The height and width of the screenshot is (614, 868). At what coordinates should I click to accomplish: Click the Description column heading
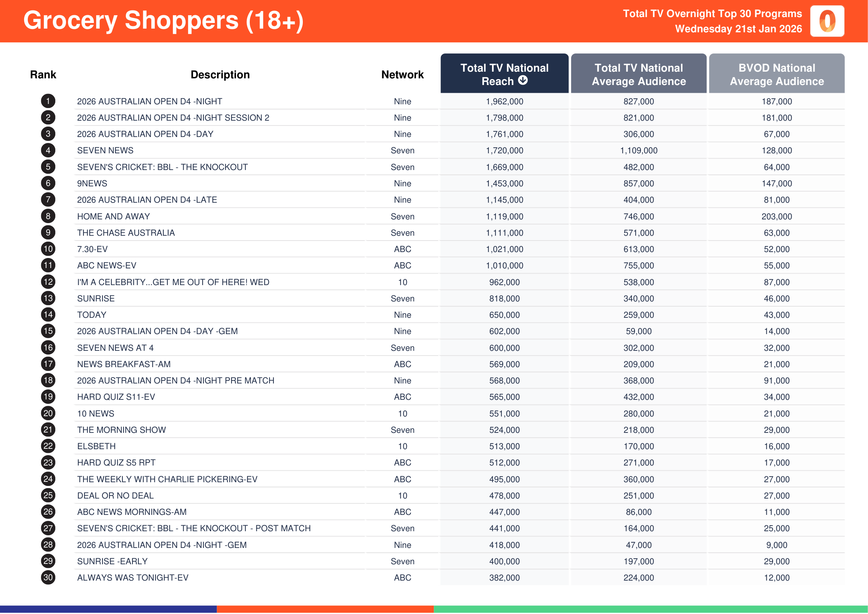pos(220,75)
